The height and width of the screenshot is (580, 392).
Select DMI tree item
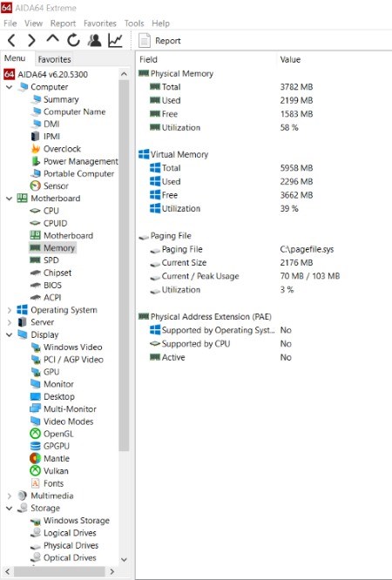point(51,124)
